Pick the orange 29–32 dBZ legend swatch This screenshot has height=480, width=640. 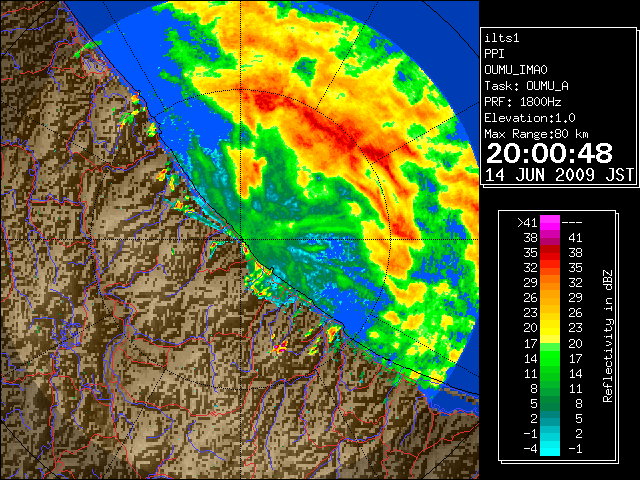[x=550, y=283]
